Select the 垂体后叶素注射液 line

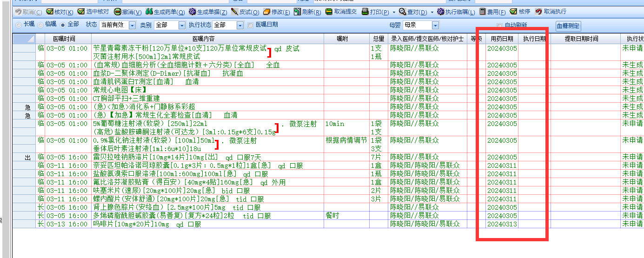[x=147, y=149]
